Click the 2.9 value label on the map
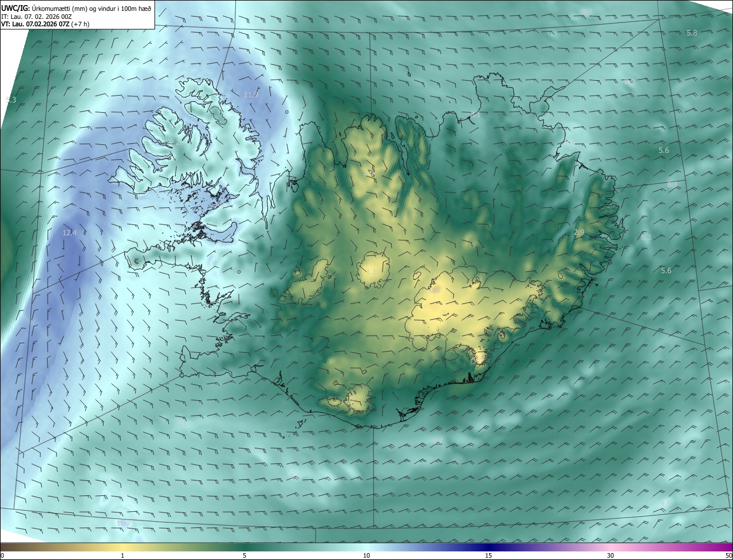Image resolution: width=733 pixels, height=560 pixels. [579, 232]
